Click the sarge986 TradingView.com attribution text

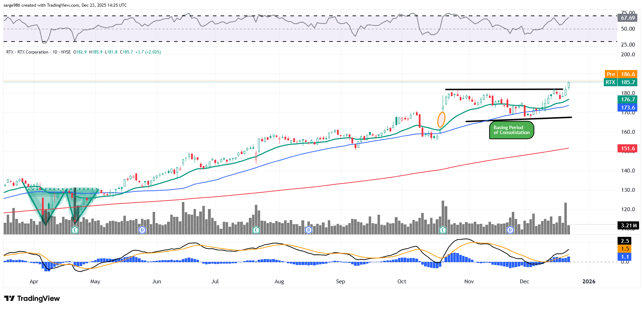click(65, 5)
